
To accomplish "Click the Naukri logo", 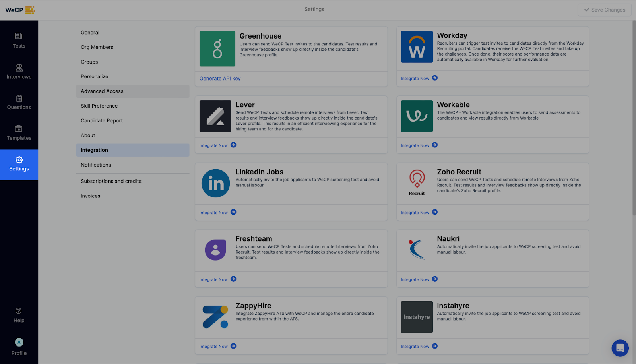I will [417, 250].
